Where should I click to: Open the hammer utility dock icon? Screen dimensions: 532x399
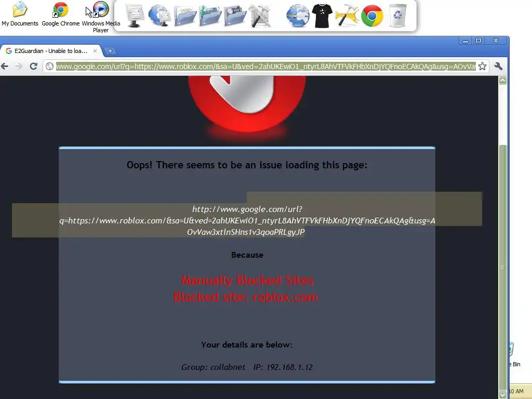pyautogui.click(x=347, y=16)
